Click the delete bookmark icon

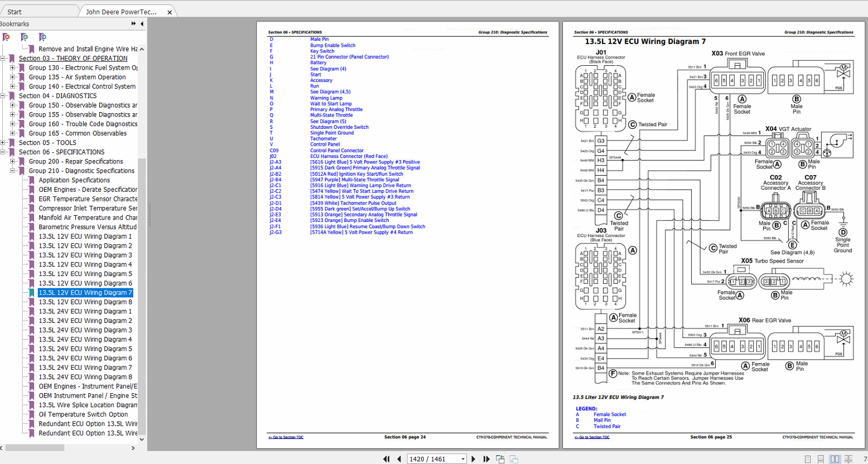tap(6, 37)
